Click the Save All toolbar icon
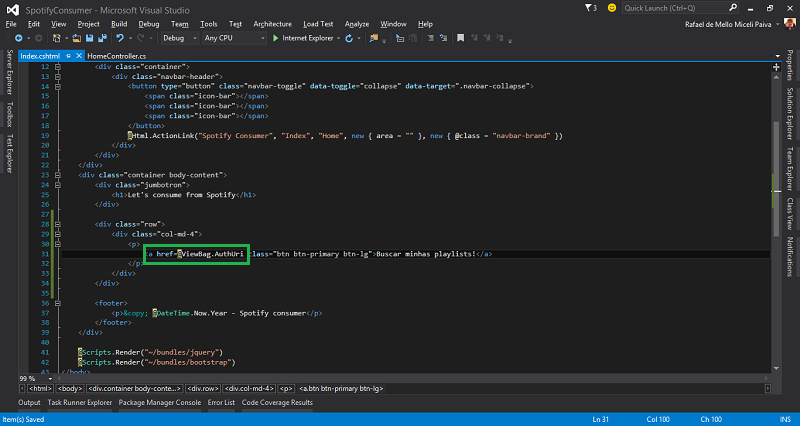This screenshot has height=426, width=800. (x=101, y=37)
